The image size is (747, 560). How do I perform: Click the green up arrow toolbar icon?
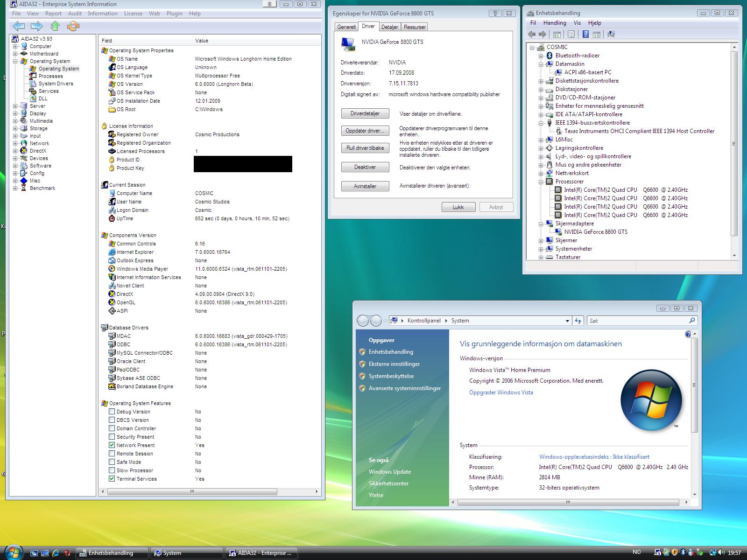pyautogui.click(x=55, y=26)
